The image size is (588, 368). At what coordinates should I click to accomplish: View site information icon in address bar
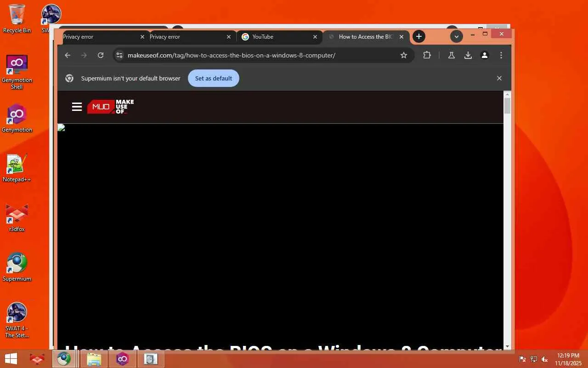pos(119,55)
